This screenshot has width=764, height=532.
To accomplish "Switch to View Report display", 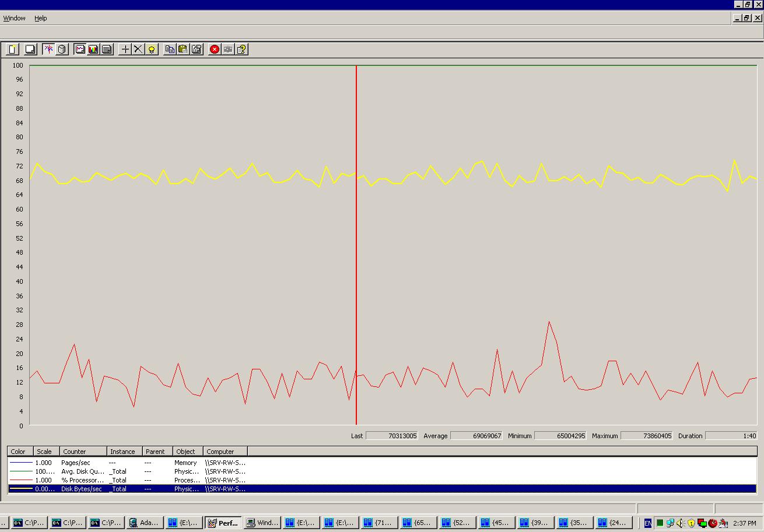I will pos(107,50).
